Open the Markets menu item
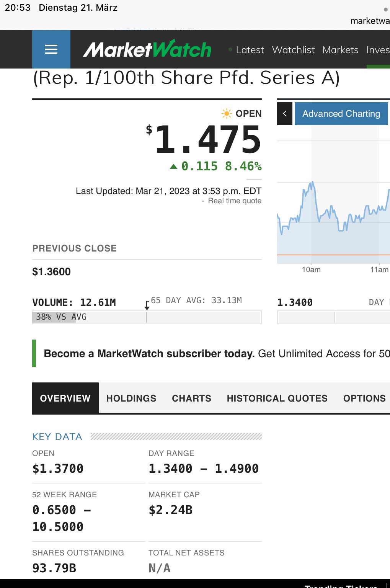 (340, 50)
